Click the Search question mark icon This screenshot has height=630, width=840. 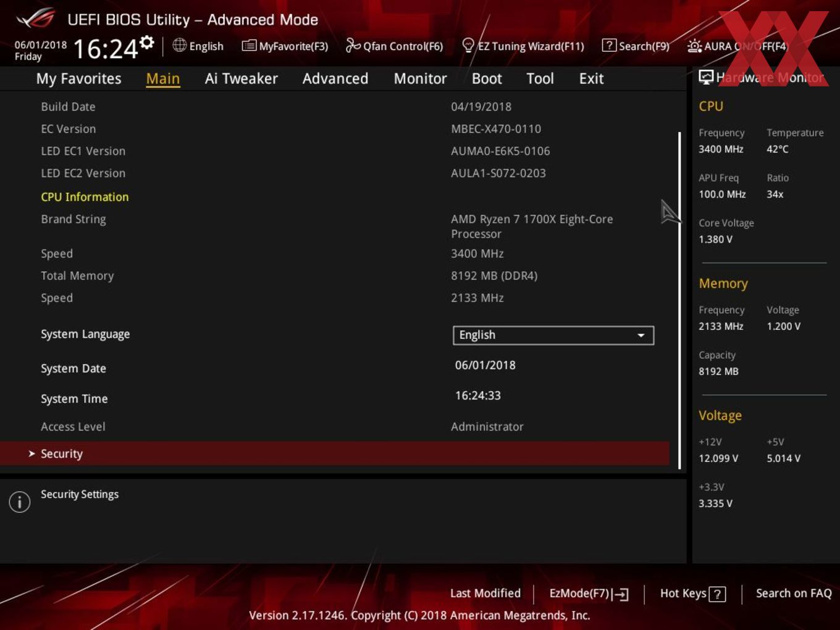pos(609,45)
